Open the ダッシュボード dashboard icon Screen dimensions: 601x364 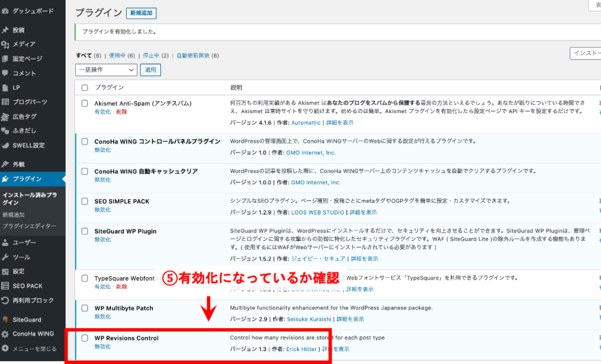[5, 11]
